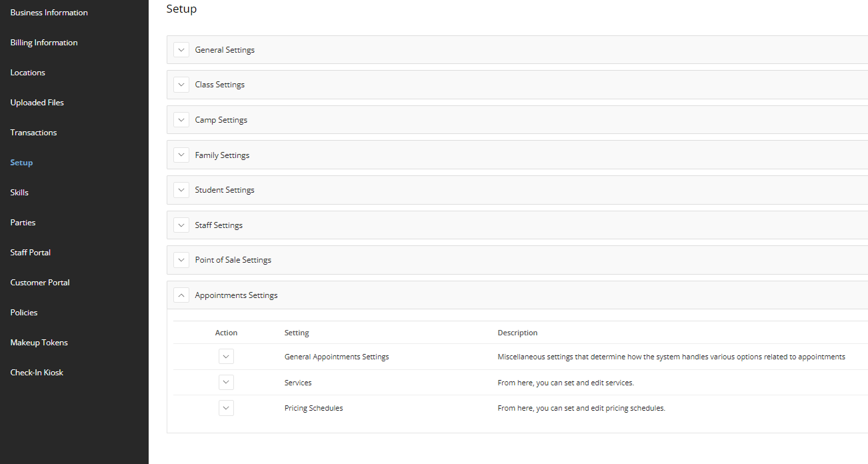Open Makeup Tokens in the sidebar
This screenshot has width=868, height=464.
[x=39, y=343]
